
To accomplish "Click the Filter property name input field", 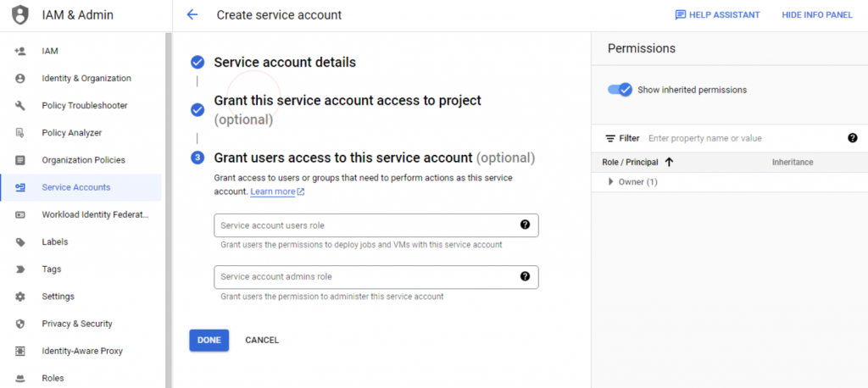I will (x=744, y=138).
